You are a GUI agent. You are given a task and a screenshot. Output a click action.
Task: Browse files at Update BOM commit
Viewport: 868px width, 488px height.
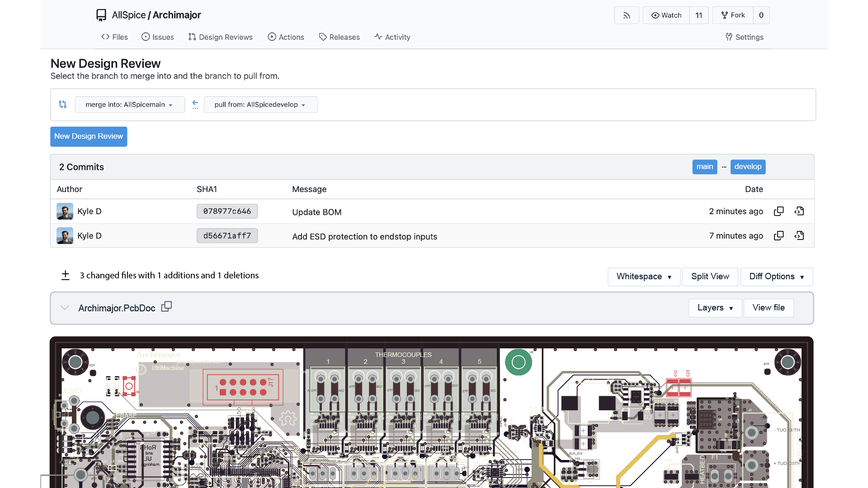click(x=799, y=211)
